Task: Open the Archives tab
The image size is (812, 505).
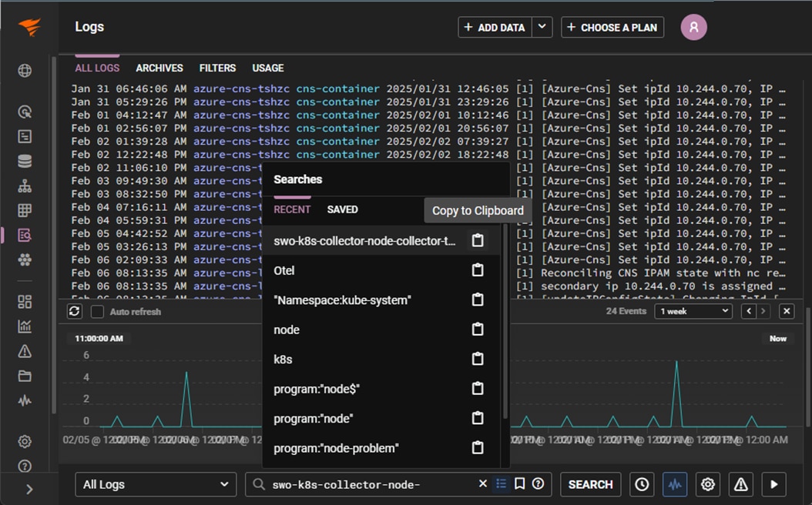Action: 159,68
